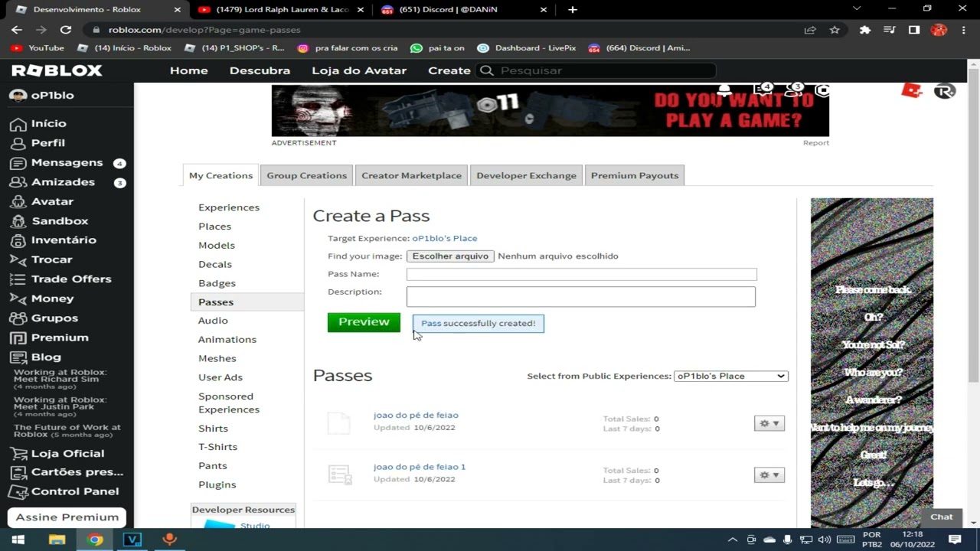The width and height of the screenshot is (980, 551).
Task: Bookmark this page with star icon
Action: (835, 30)
